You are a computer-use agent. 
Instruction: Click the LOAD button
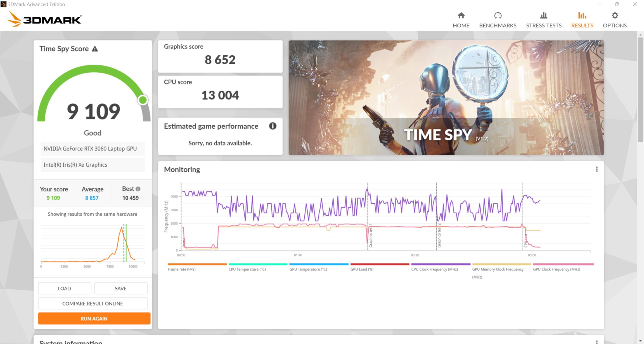65,288
